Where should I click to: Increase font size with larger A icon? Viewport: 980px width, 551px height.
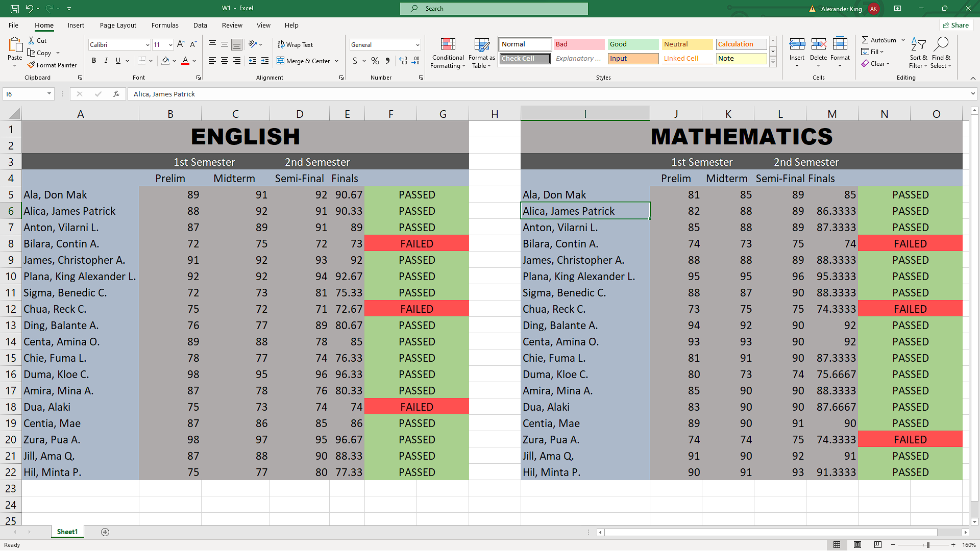181,45
